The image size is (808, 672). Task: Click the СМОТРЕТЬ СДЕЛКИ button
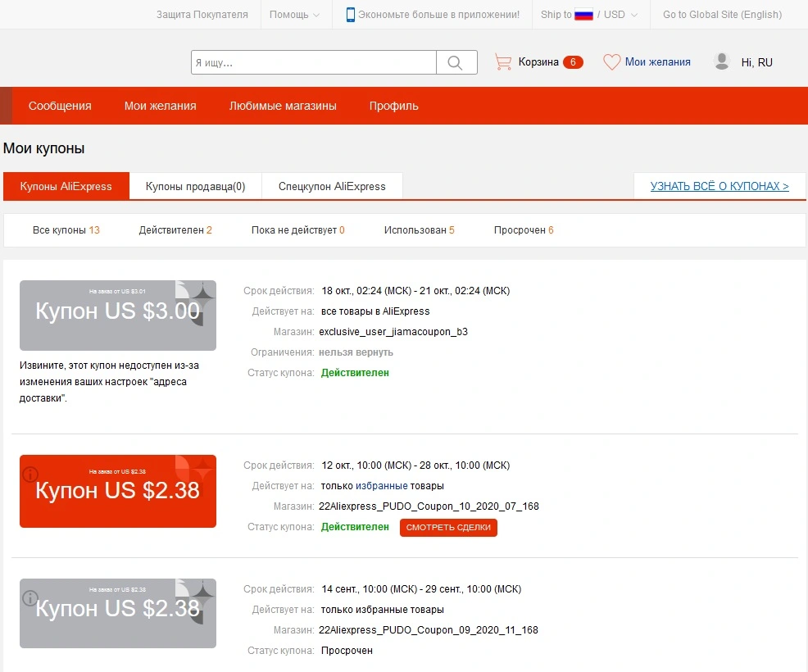(448, 527)
